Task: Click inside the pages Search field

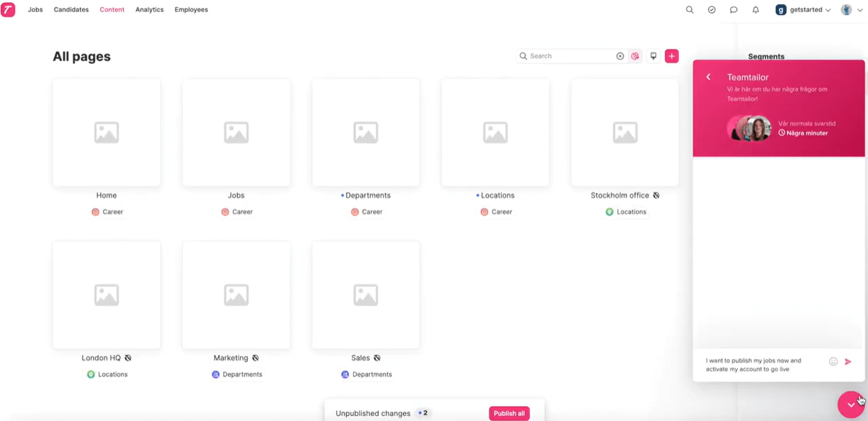Action: pos(571,56)
